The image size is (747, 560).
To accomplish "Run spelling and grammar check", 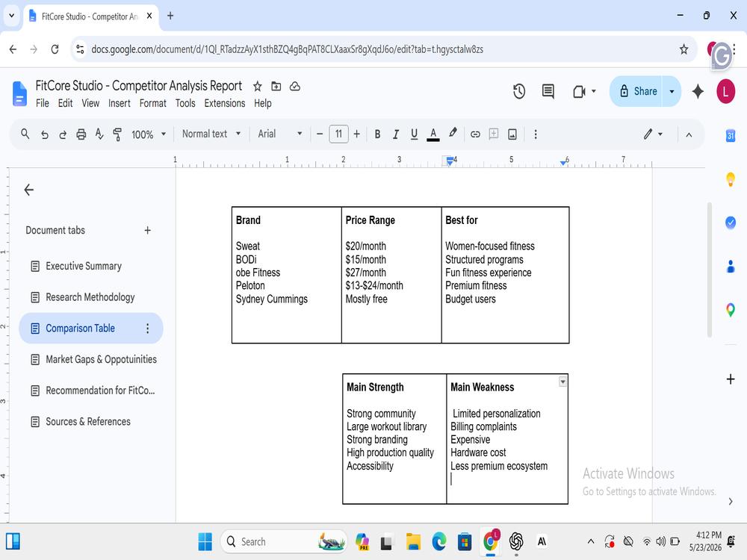I will tap(99, 134).
